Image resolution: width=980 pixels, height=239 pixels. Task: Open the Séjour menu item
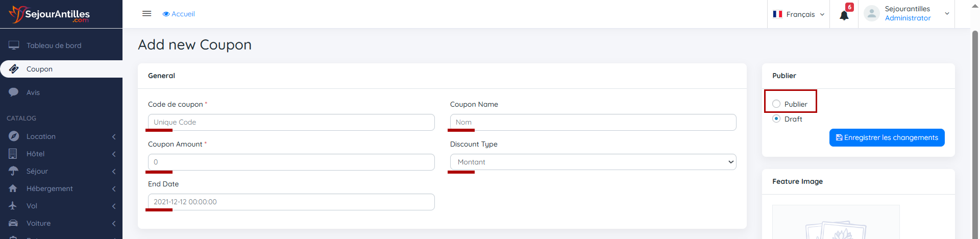pos(37,171)
